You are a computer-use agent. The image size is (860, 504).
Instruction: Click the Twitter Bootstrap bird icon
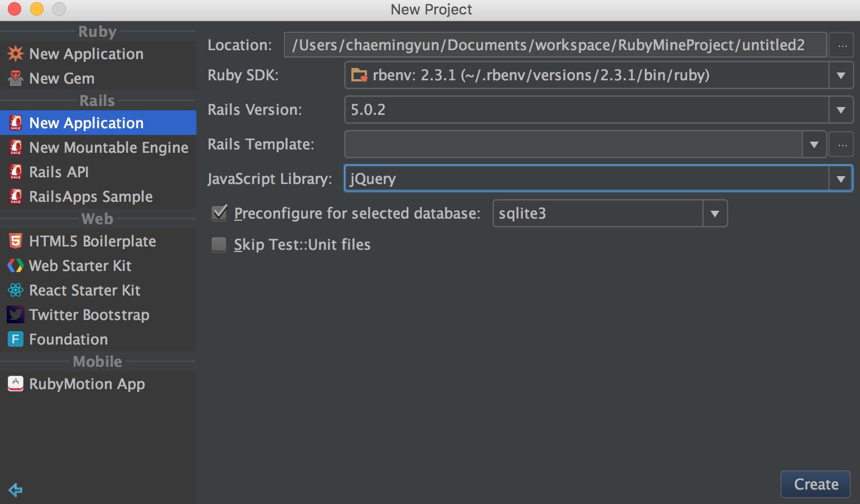coord(16,314)
